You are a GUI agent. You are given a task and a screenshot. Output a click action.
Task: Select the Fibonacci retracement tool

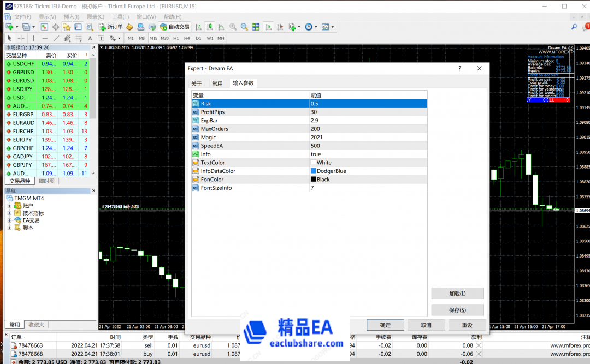point(79,38)
